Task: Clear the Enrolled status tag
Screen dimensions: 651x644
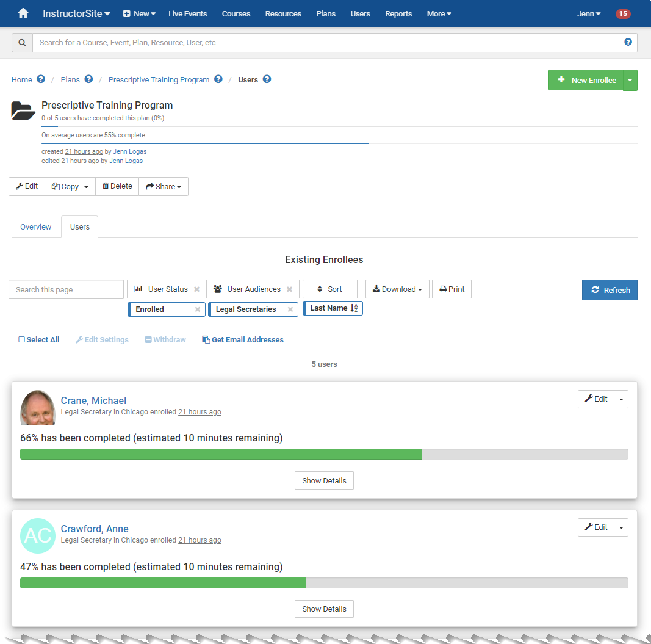Action: [x=198, y=309]
